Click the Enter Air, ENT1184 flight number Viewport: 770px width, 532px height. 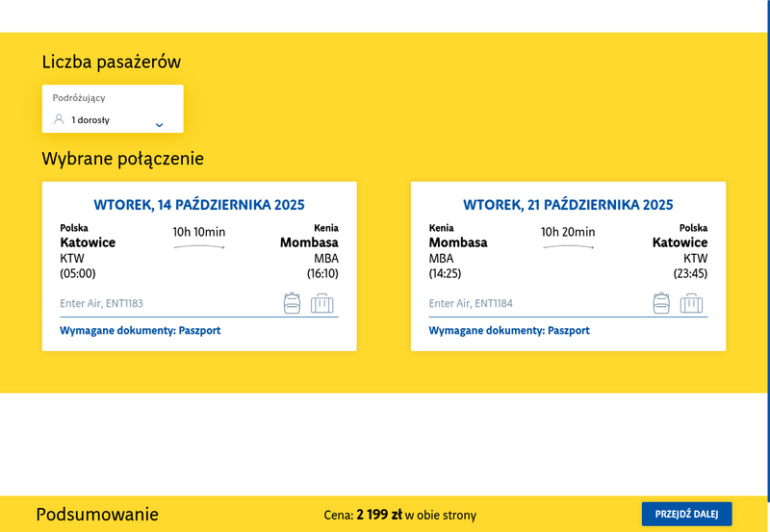[x=471, y=303]
